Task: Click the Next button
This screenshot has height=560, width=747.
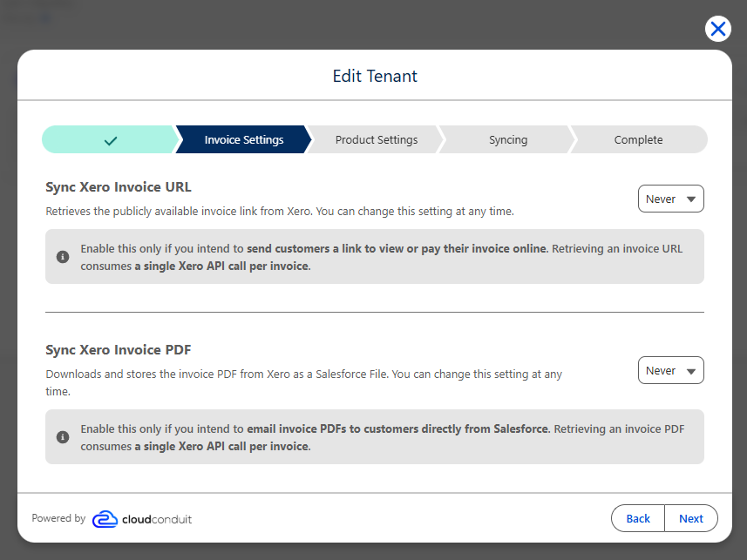Action: (691, 518)
